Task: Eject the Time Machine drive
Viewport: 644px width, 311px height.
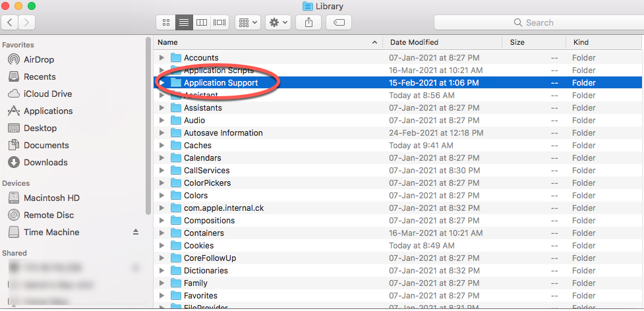Action: (x=136, y=232)
